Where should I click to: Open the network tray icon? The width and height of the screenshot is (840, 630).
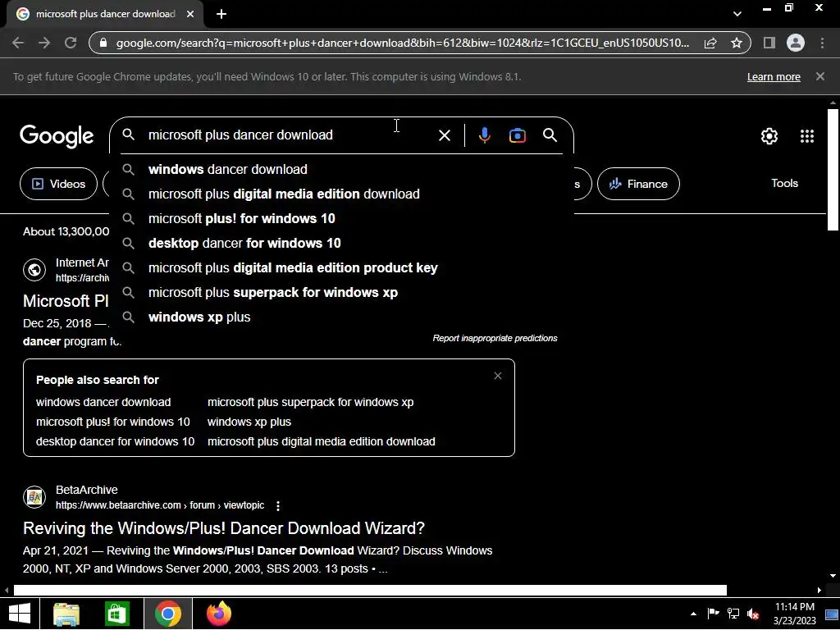[733, 614]
